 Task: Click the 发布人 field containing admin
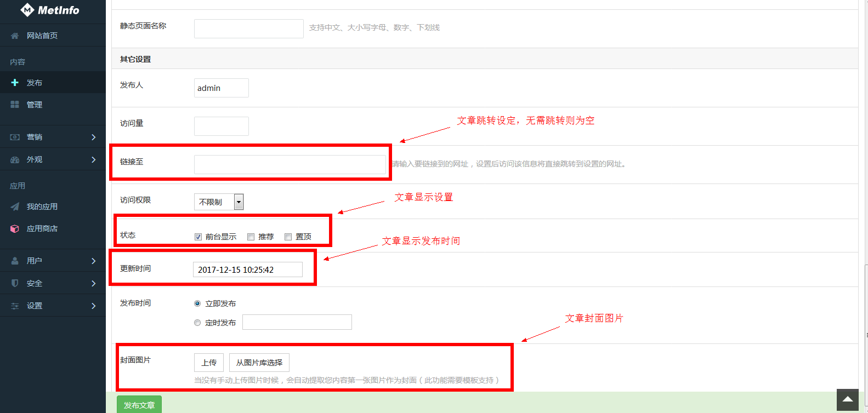[x=222, y=88]
